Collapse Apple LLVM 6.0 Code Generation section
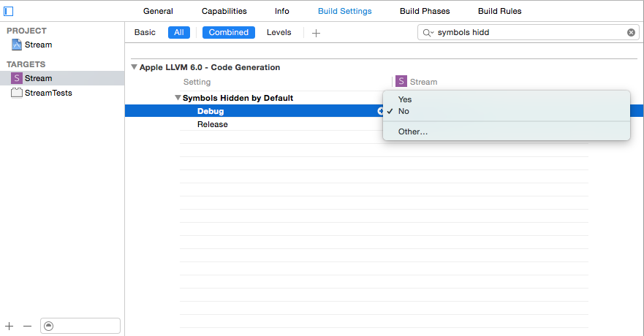This screenshot has width=644, height=336. [x=134, y=67]
